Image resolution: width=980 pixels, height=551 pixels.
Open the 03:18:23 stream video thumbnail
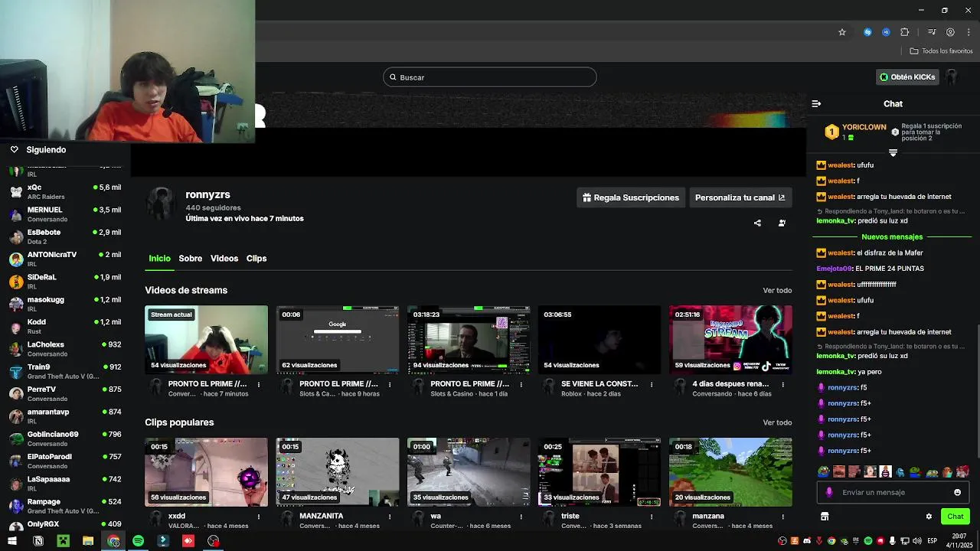(469, 340)
